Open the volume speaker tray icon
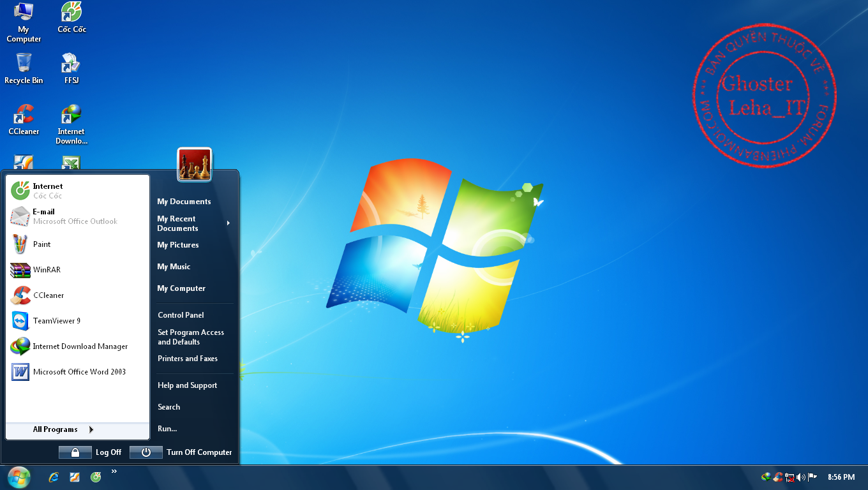The image size is (868, 490). pyautogui.click(x=801, y=477)
